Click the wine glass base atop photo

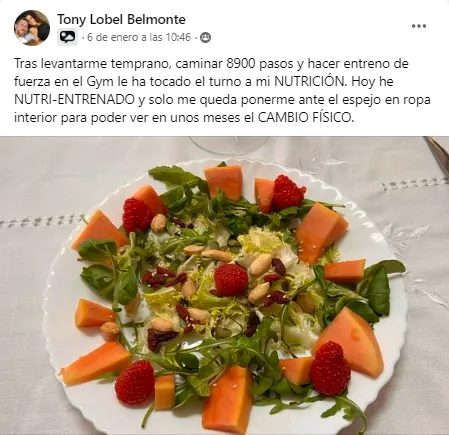(229, 145)
